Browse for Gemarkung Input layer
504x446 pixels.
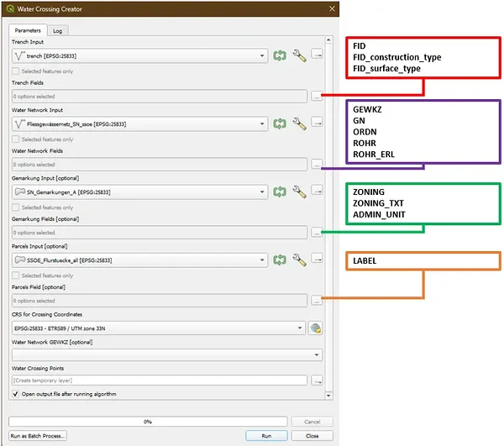click(x=317, y=190)
